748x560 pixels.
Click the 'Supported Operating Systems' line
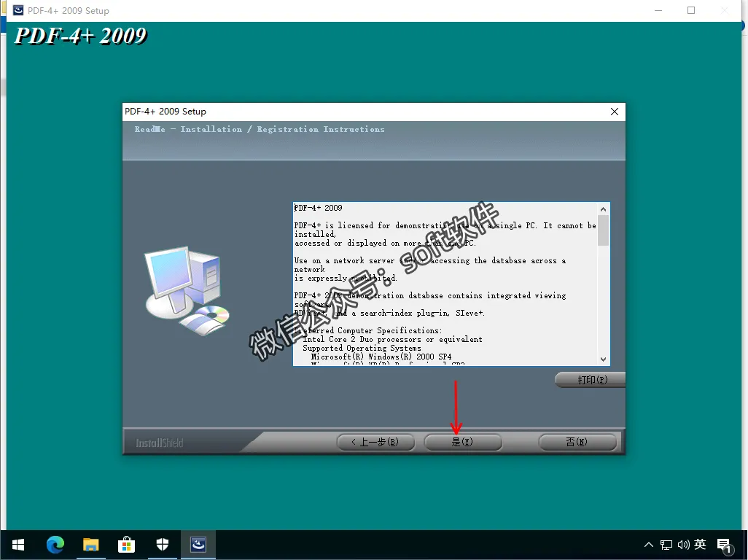click(362, 349)
